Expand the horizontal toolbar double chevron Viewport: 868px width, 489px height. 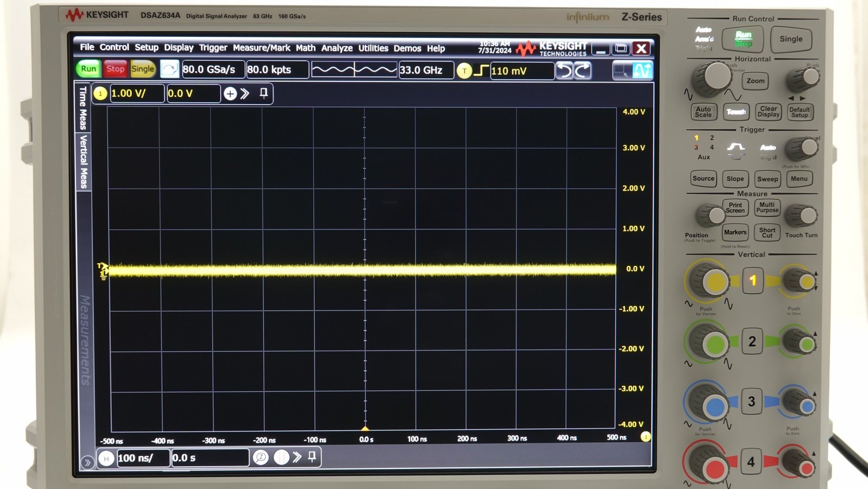(297, 458)
